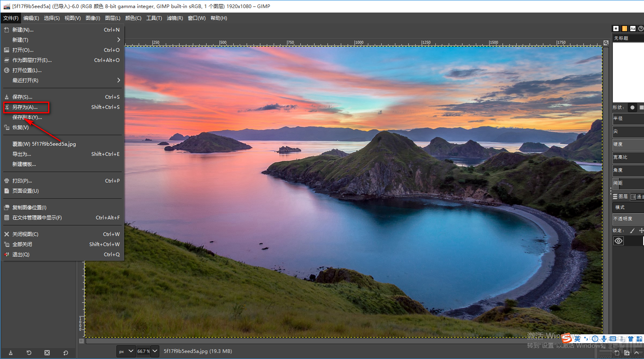Click the save tool preset icon at bottom left

pyautogui.click(x=11, y=353)
